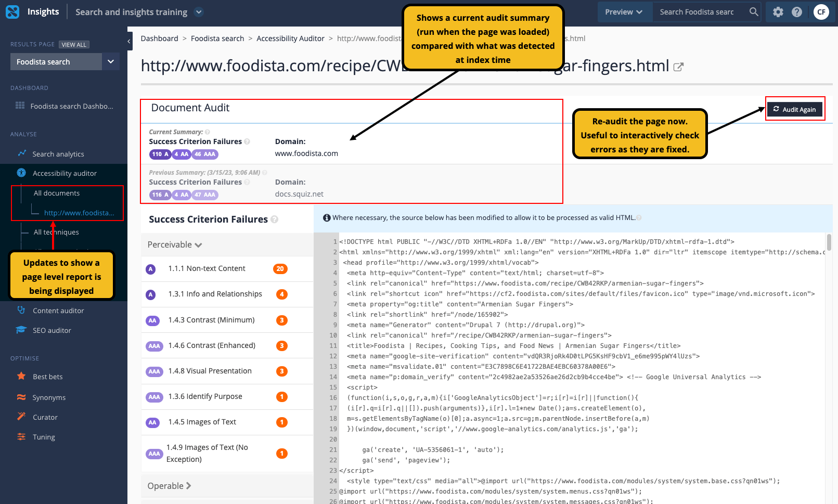Go to Accessibility Auditor breadcrumb link
This screenshot has height=504, width=838.
point(290,38)
